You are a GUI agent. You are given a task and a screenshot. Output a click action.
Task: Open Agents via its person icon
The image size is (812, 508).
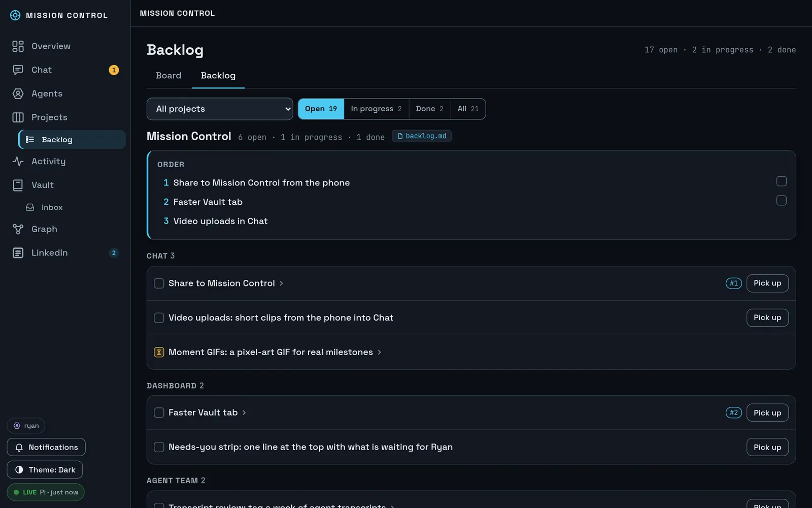18,93
